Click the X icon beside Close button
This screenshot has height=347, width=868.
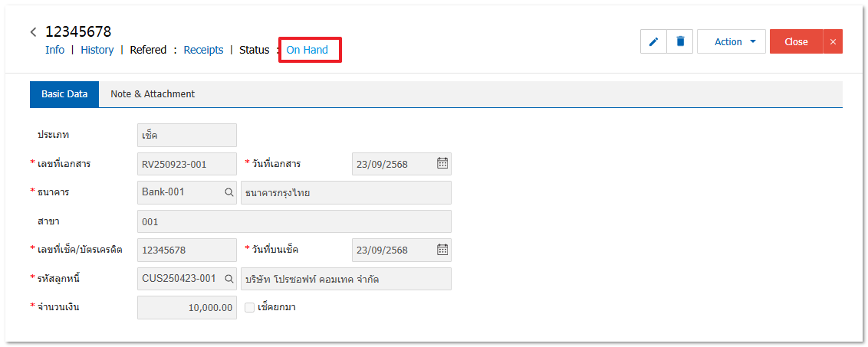833,42
